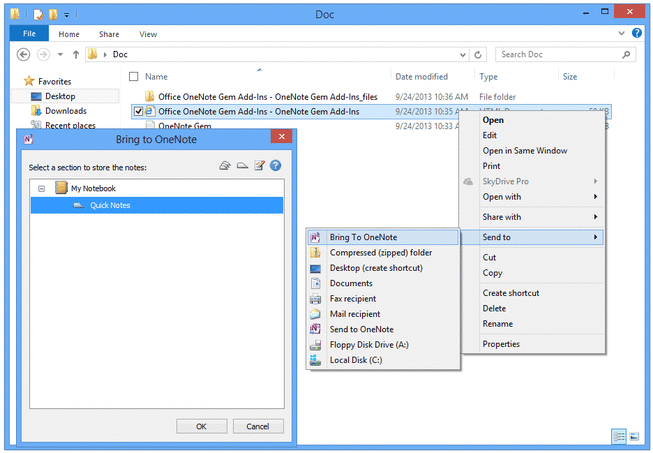This screenshot has width=653, height=453.
Task: Sort by the Name column header
Action: click(156, 77)
